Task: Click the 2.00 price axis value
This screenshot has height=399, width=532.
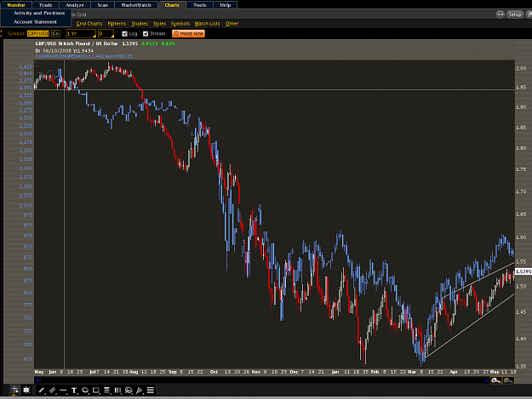Action: click(x=521, y=68)
